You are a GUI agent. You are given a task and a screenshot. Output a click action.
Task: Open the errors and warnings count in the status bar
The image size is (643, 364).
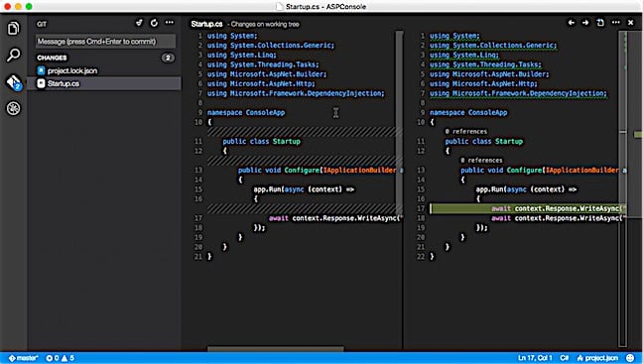click(60, 358)
